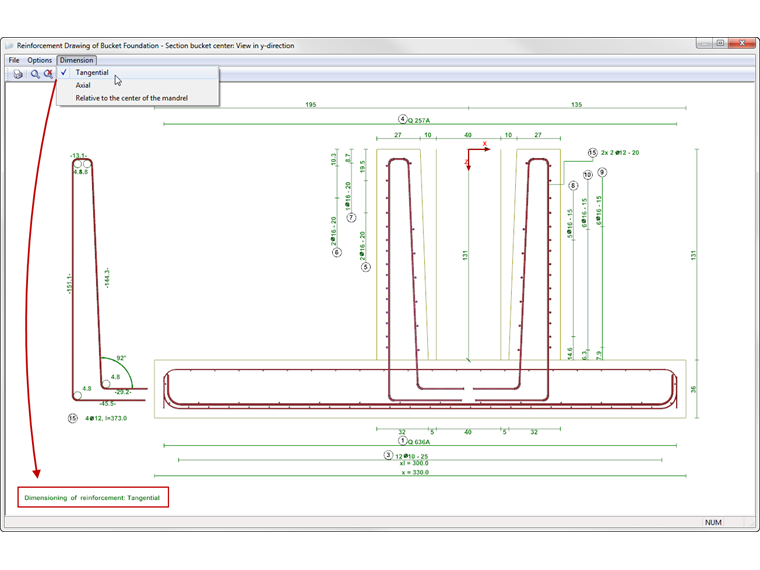The width and height of the screenshot is (760, 570).
Task: Click the 'Q 636A' mesh label
Action: 419,442
